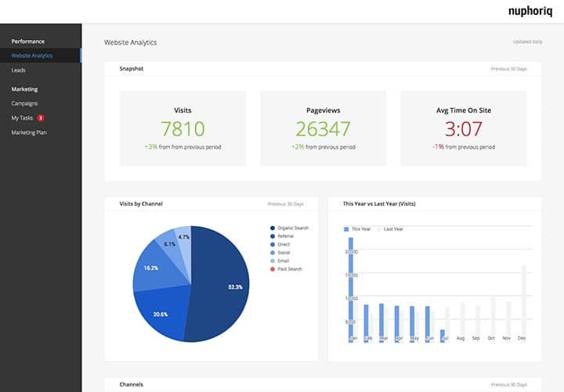
Task: Click the Aug month axis label
Action: click(461, 339)
